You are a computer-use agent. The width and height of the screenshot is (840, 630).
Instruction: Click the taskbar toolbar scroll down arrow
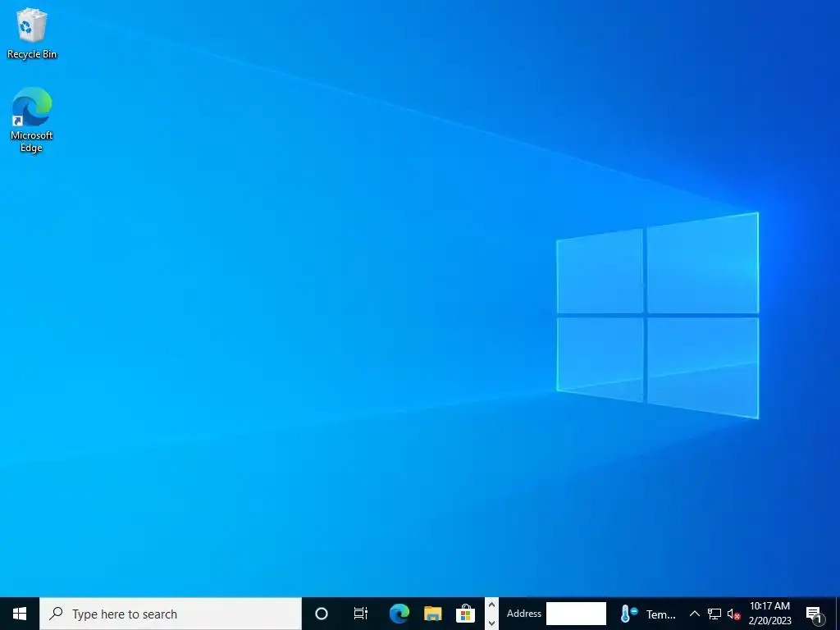click(492, 623)
